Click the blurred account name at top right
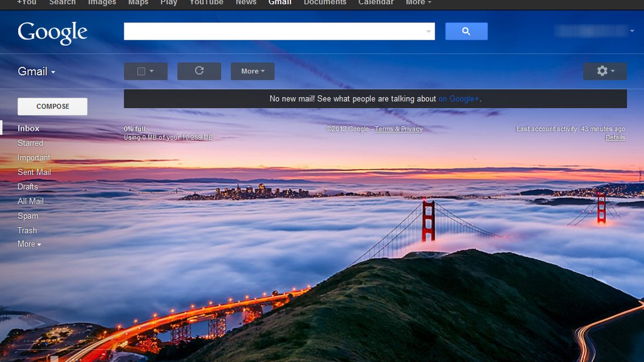The image size is (644, 362). point(590,31)
